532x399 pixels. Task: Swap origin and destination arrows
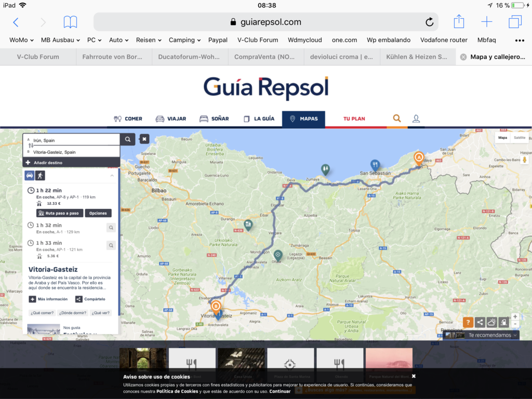(31, 146)
